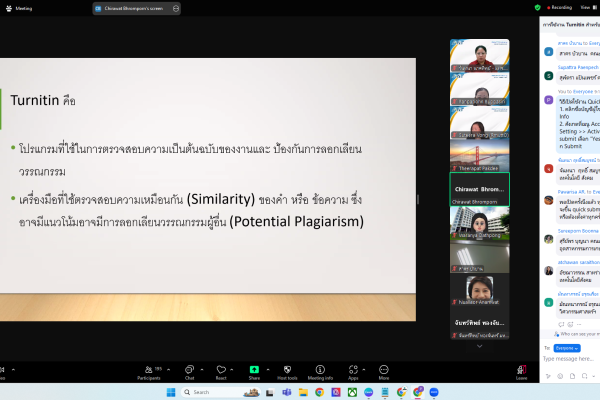This screenshot has width=600, height=400.
Task: Click '(Similarity)' text on slide
Action: (221, 199)
